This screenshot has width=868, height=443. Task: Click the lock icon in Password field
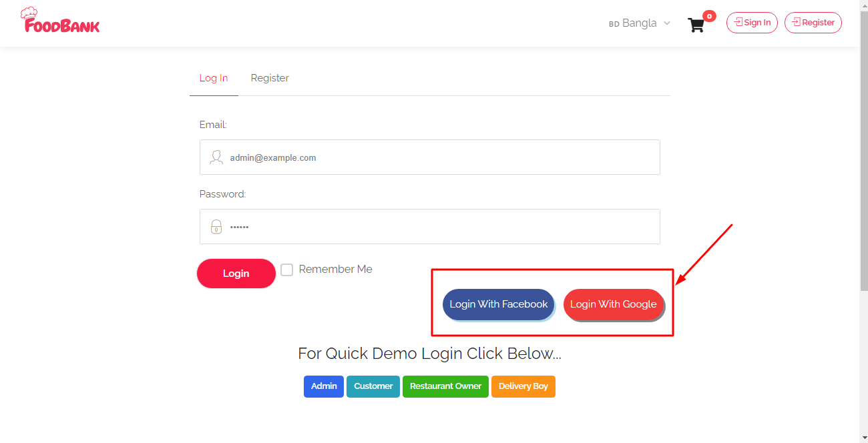coord(216,227)
